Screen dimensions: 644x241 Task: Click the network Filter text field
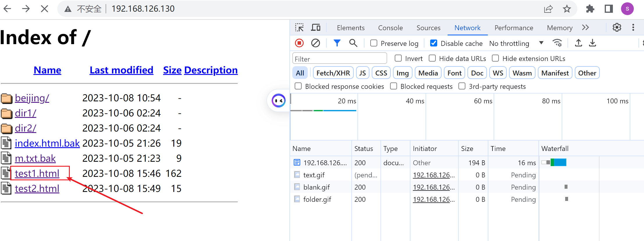(x=339, y=59)
